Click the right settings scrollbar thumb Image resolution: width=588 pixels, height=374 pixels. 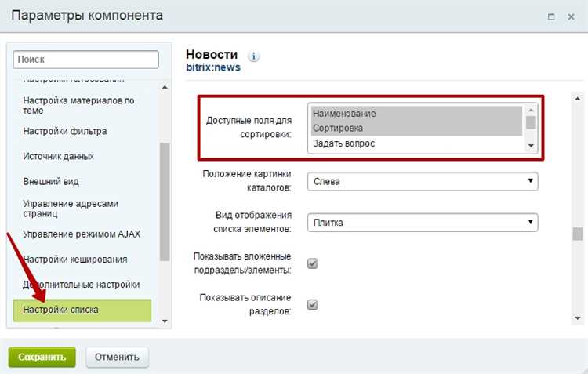(x=578, y=234)
